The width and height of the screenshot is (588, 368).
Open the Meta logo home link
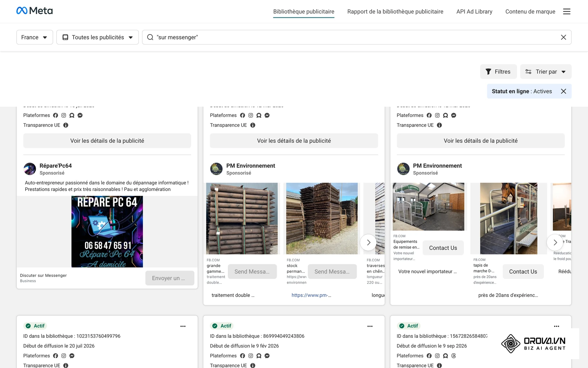click(35, 11)
